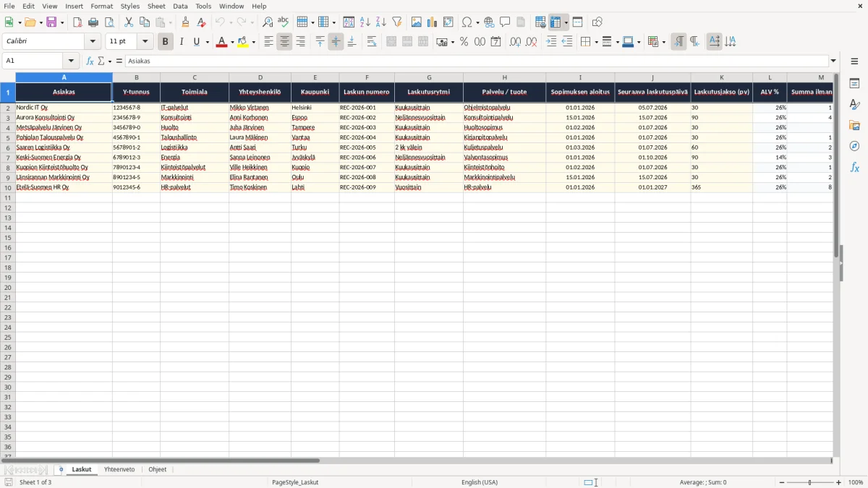Expand the Name Box A1 dropdown
Image resolution: width=868 pixels, height=488 pixels.
point(71,61)
